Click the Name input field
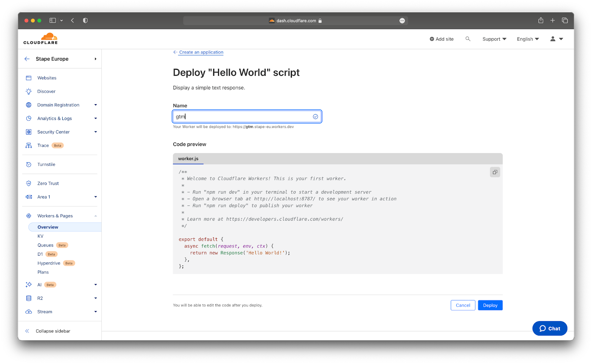Viewport: 592px width, 364px height. (247, 116)
